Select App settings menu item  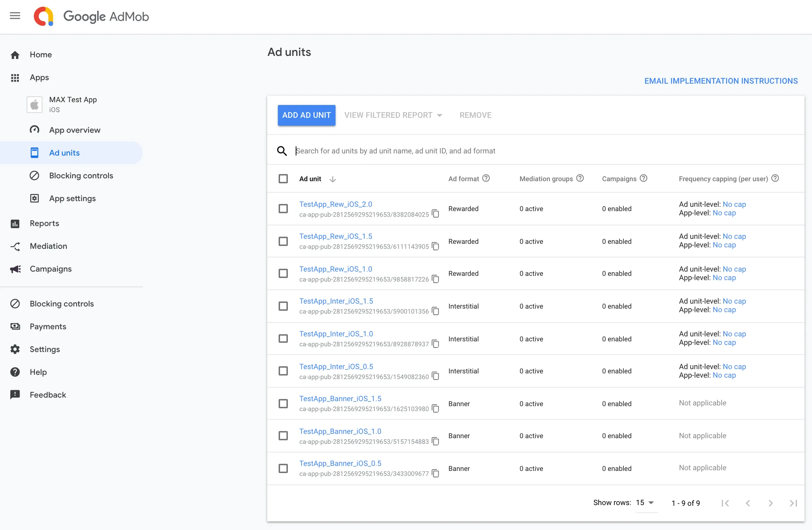[72, 198]
